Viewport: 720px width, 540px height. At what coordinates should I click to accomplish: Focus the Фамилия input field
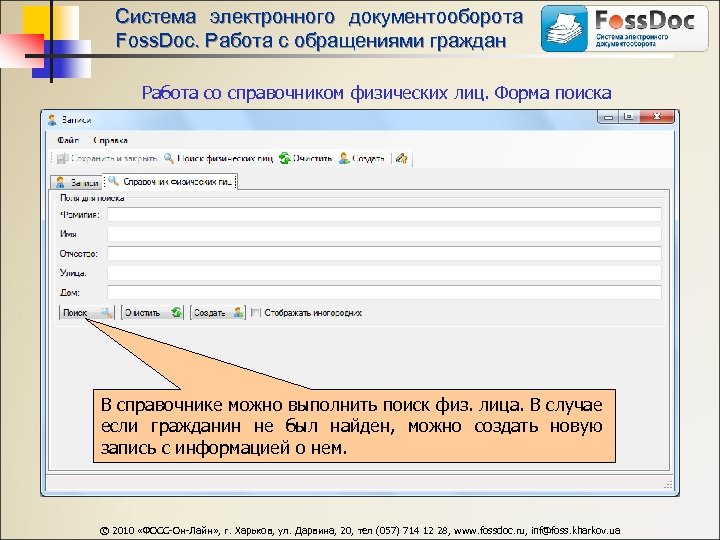384,214
